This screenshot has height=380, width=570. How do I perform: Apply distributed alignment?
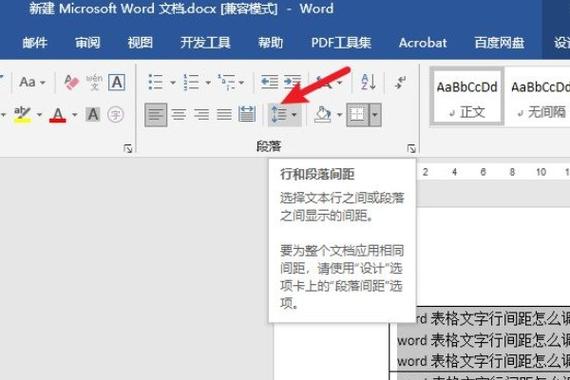tap(247, 115)
